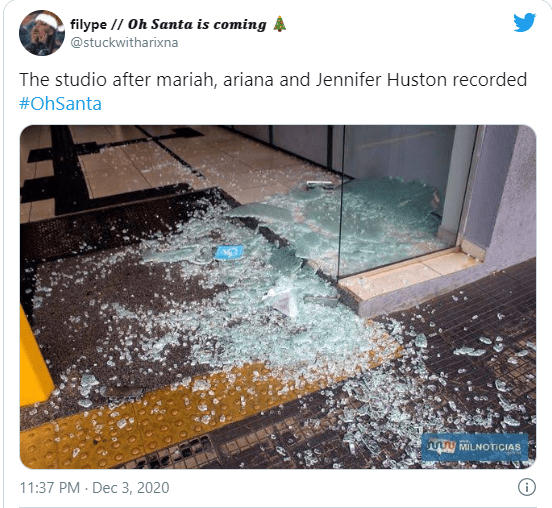Click the blue face mask in photo
This screenshot has width=552, height=508.
pos(229,252)
